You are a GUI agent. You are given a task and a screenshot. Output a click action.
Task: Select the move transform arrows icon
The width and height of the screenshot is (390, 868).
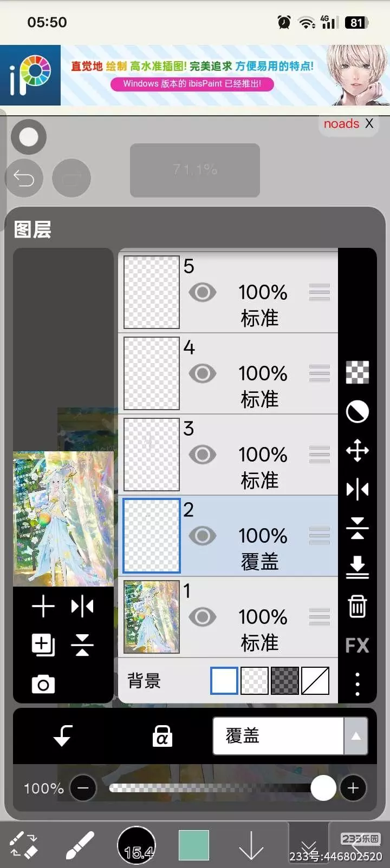point(357,450)
